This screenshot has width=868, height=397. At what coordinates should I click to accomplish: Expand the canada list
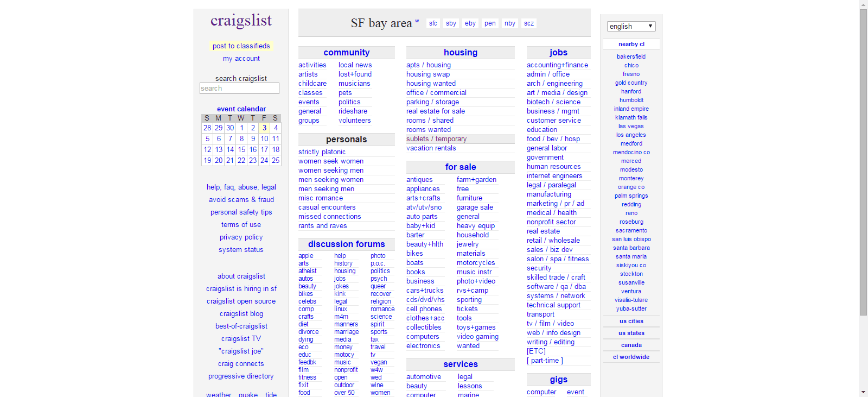tap(631, 345)
